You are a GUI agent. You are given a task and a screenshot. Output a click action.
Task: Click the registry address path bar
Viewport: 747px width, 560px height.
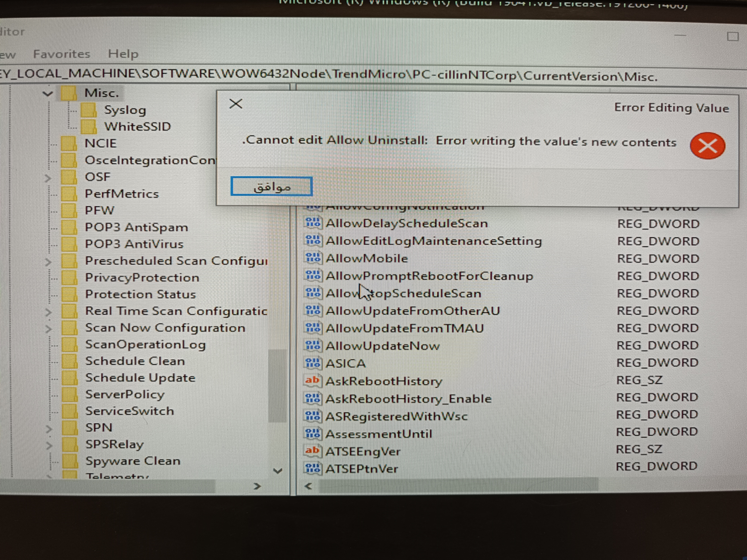[371, 75]
